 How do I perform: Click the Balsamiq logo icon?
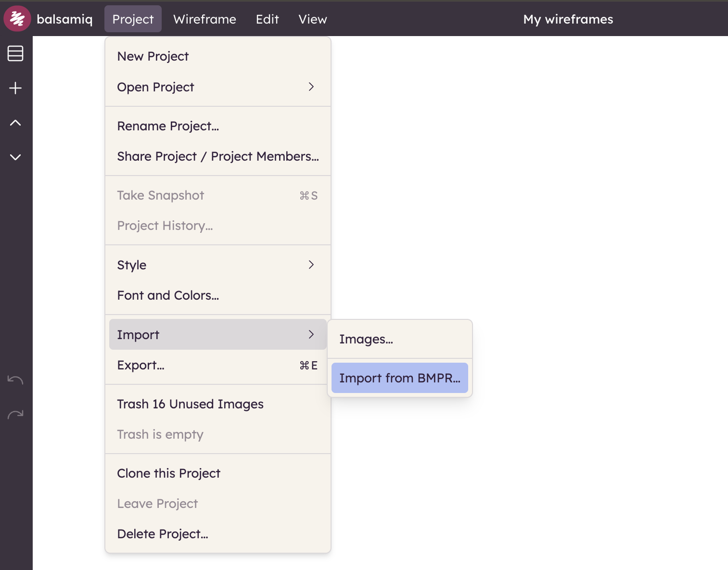point(17,19)
